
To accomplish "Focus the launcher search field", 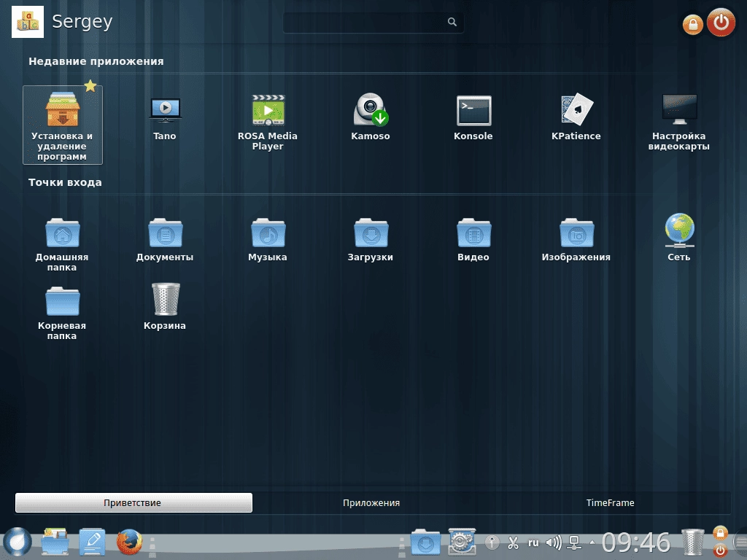I will click(x=373, y=22).
